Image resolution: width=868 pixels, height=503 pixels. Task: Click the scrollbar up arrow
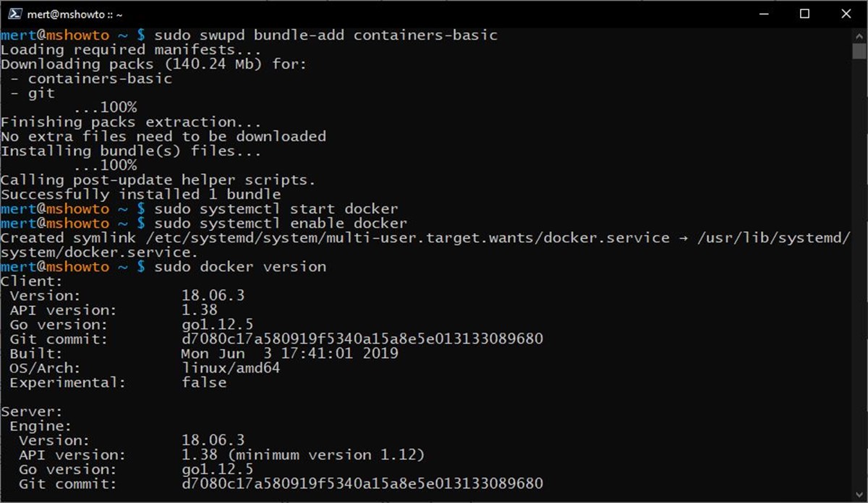point(859,35)
